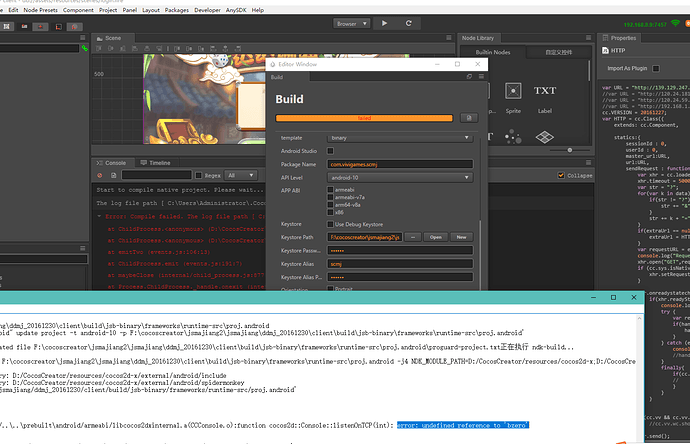690x444 pixels.
Task: Click the Refresh device button in toolbar
Action: point(408,23)
